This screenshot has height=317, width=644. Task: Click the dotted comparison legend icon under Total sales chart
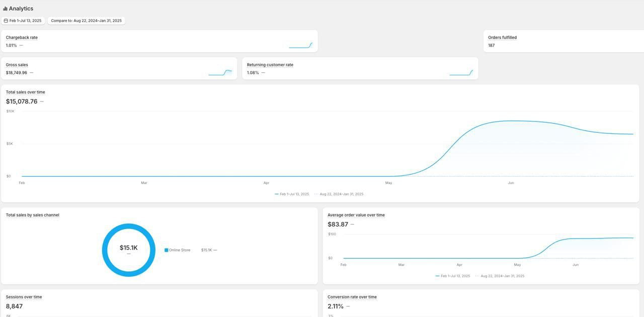point(316,193)
